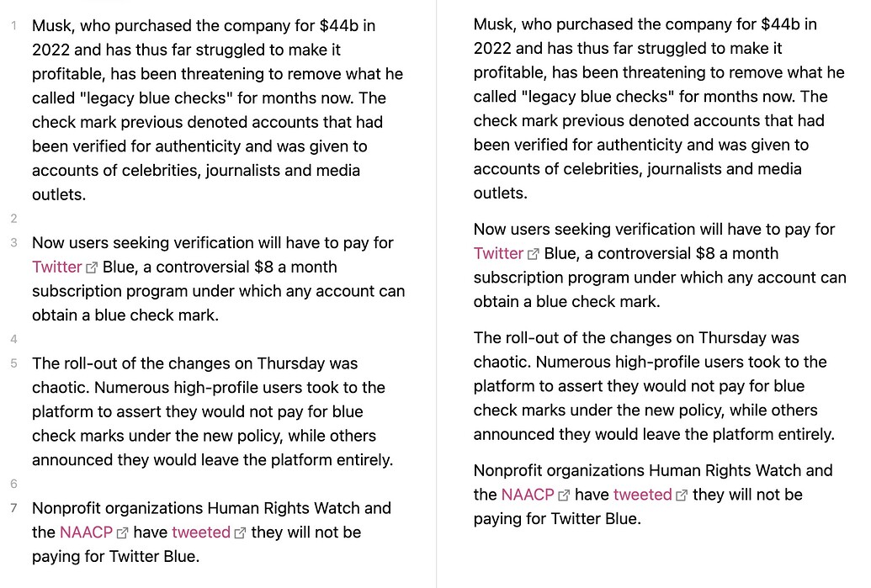Click line number 5 in the editor gutter
Image resolution: width=871 pixels, height=588 pixels.
tap(13, 364)
